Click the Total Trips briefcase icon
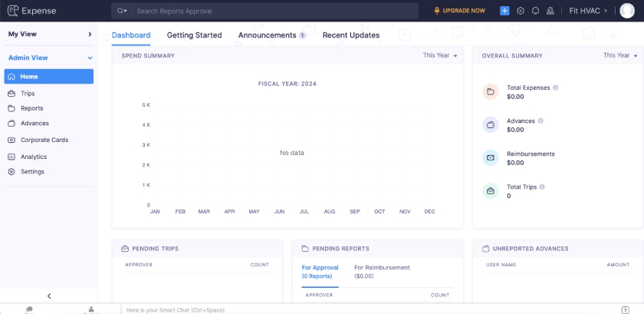 pos(491,191)
